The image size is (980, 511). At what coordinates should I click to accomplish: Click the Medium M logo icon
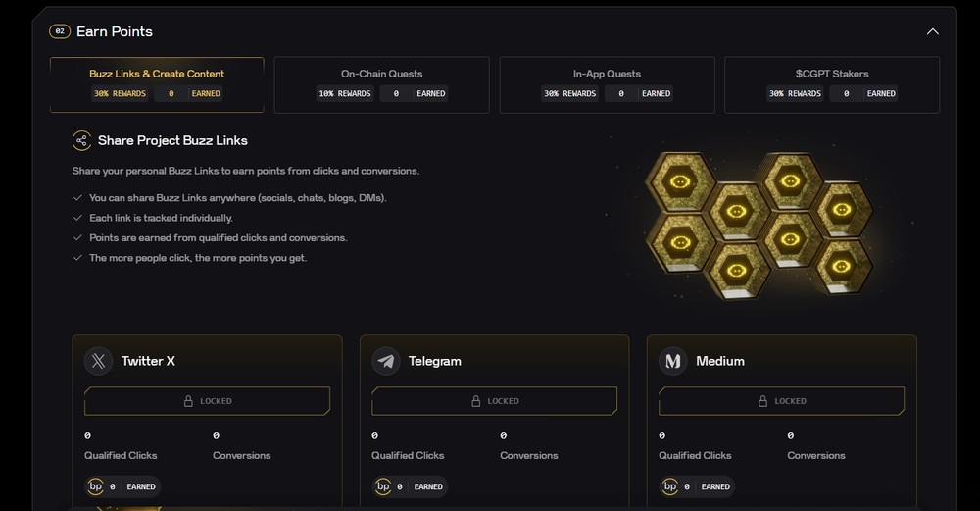(672, 361)
